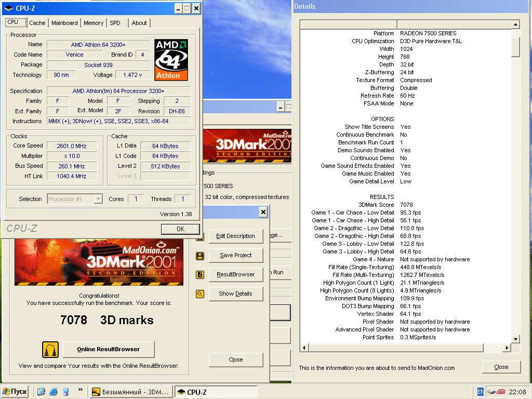Screen dimensions: 532x399
Task: Click the CPU-Z chip icon in title bar
Action: point(9,8)
